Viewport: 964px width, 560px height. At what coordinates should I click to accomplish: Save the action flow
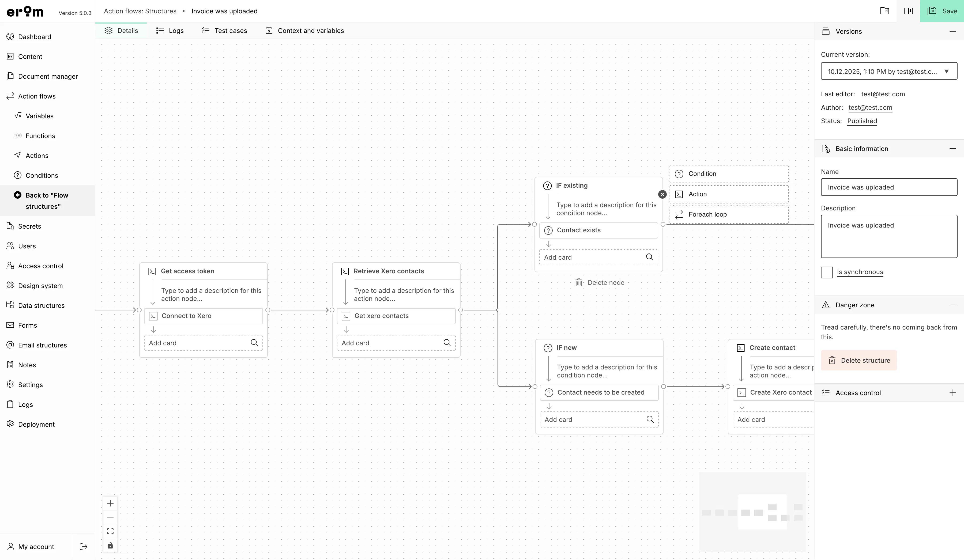(x=942, y=11)
